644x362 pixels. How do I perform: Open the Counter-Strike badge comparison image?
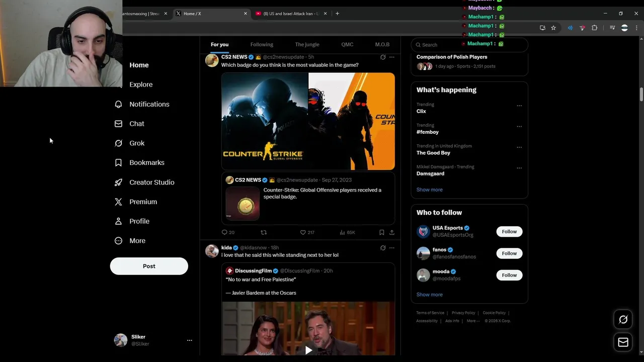click(308, 121)
